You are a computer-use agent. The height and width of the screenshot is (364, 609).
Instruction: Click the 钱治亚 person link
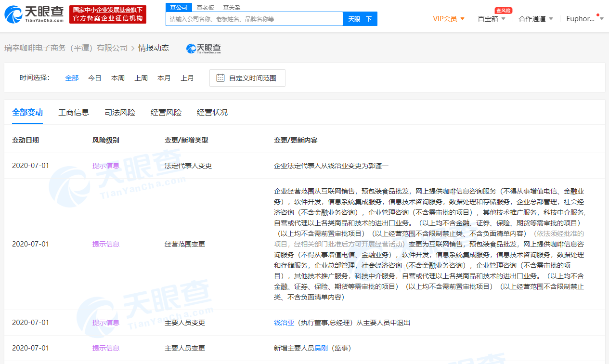(284, 323)
